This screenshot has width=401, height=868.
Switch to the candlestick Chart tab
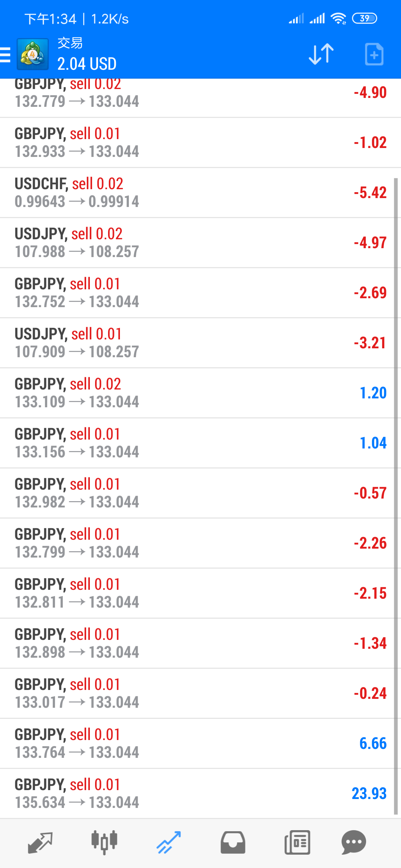tap(104, 843)
